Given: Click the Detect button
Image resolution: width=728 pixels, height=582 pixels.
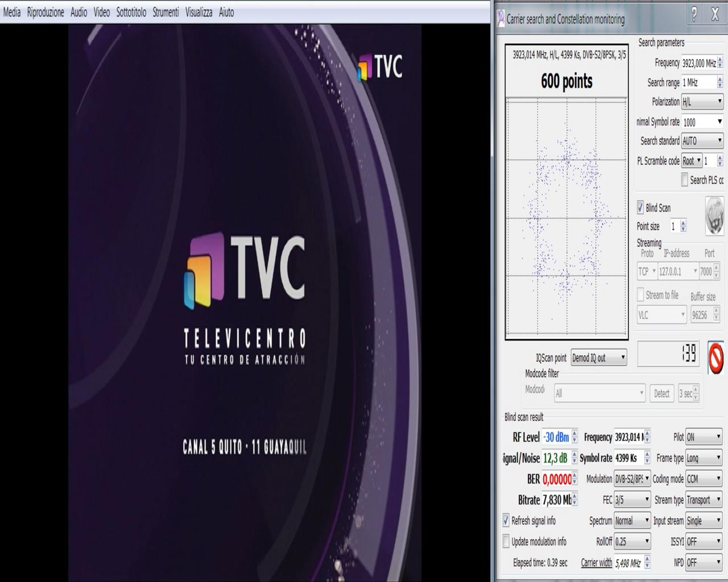Looking at the screenshot, I should [x=661, y=393].
